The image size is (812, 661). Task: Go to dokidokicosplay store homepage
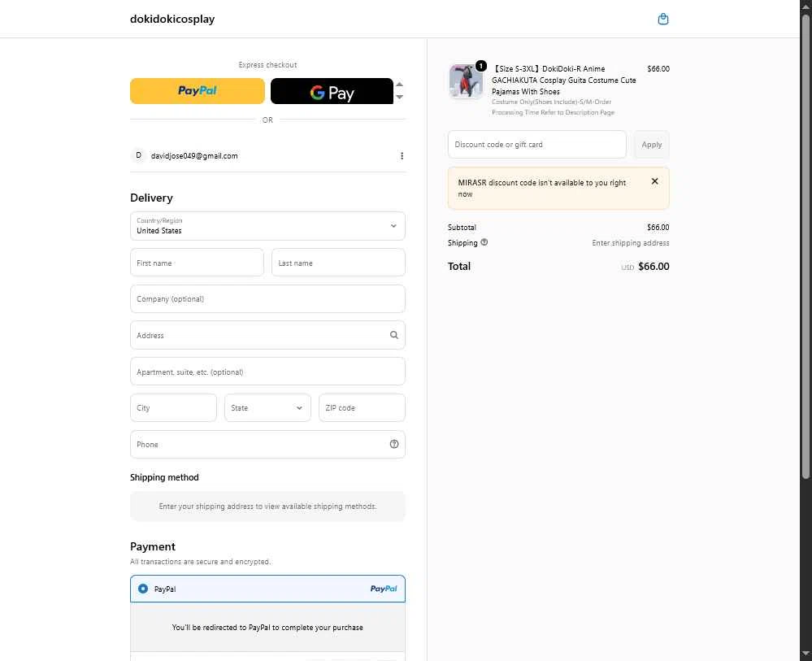pos(172,19)
